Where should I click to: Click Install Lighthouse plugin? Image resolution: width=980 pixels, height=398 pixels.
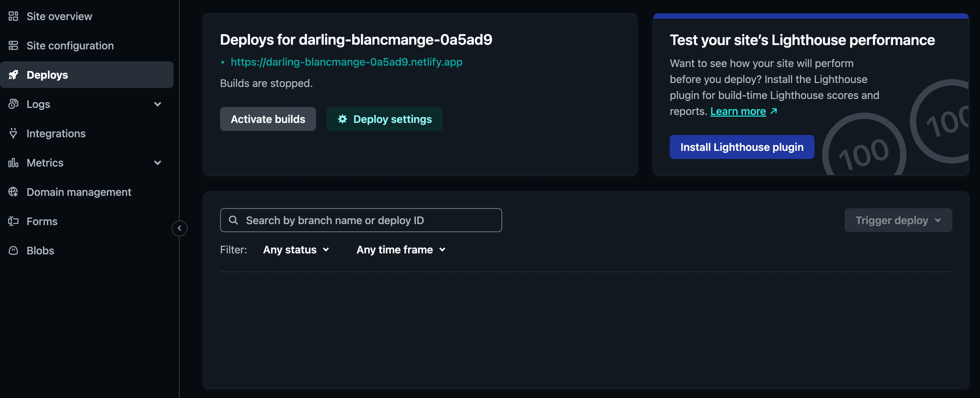742,147
